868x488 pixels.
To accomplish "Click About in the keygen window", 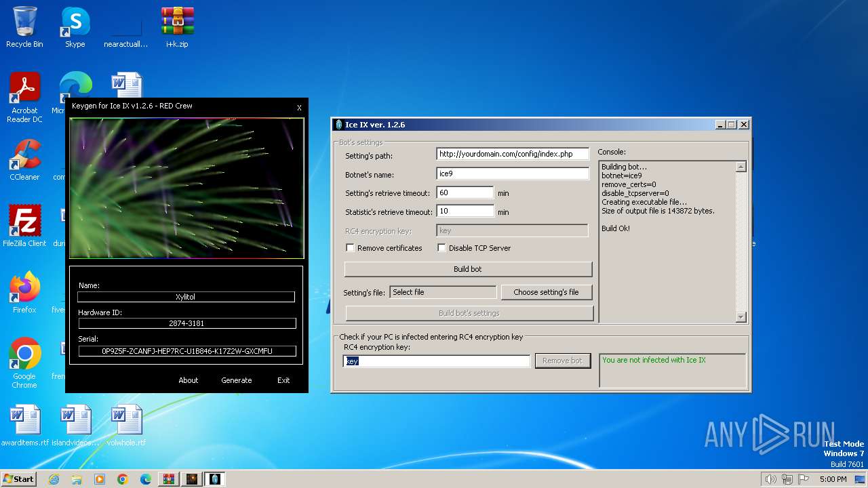I will tap(189, 380).
